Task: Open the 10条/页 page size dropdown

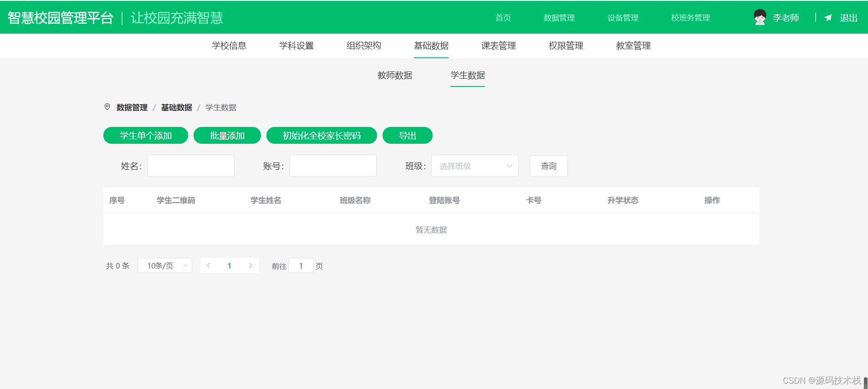Action: click(x=165, y=266)
